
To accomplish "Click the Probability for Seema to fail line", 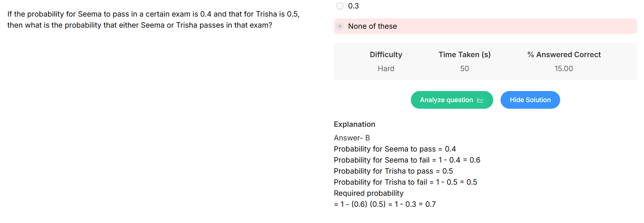I will point(407,160).
